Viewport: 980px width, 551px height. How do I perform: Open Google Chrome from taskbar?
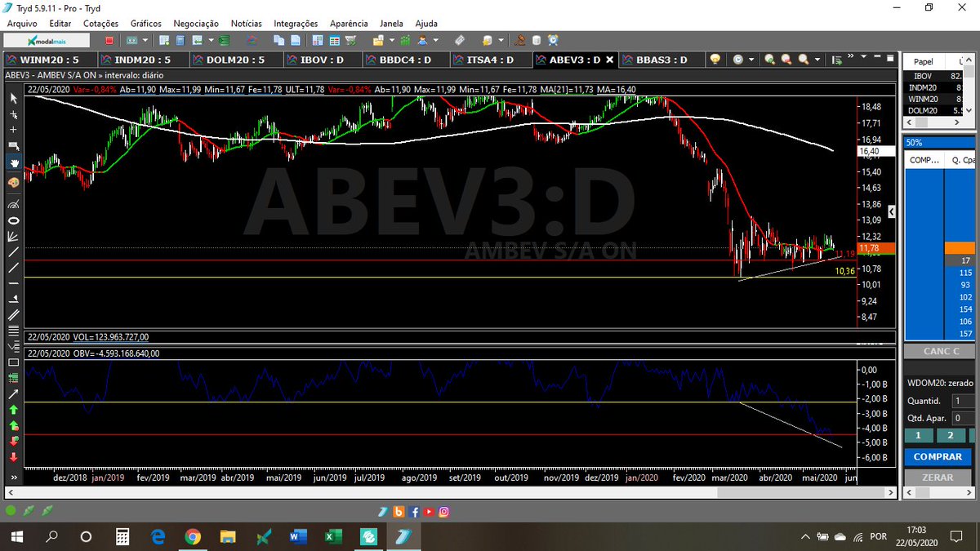click(193, 536)
